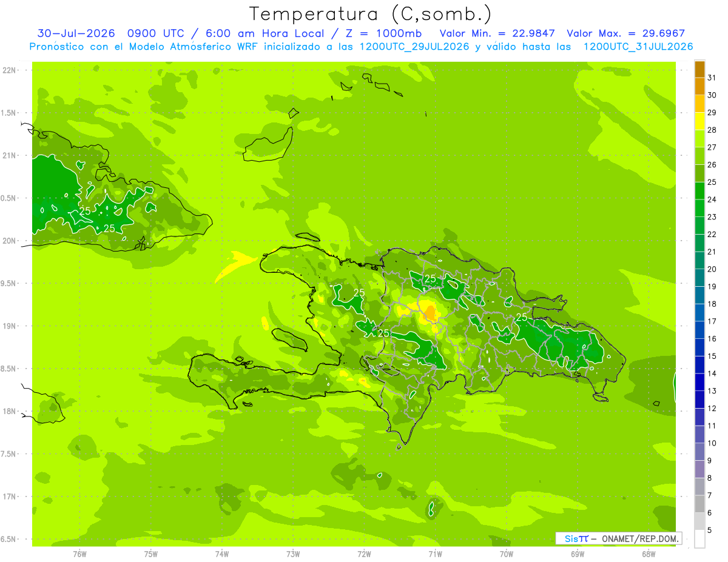Click the "17N" latitude label
728x562 pixels.
click(10, 497)
